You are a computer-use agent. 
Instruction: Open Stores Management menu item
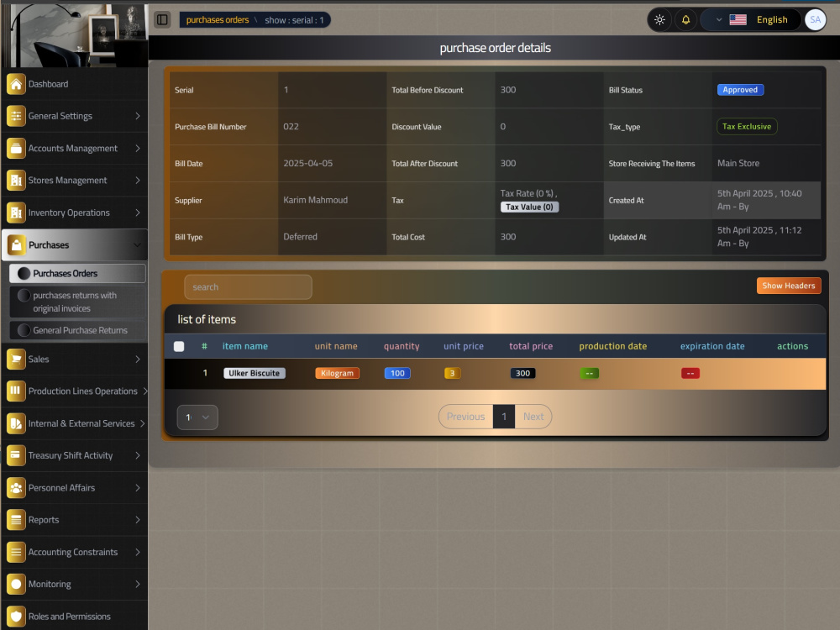coord(75,181)
